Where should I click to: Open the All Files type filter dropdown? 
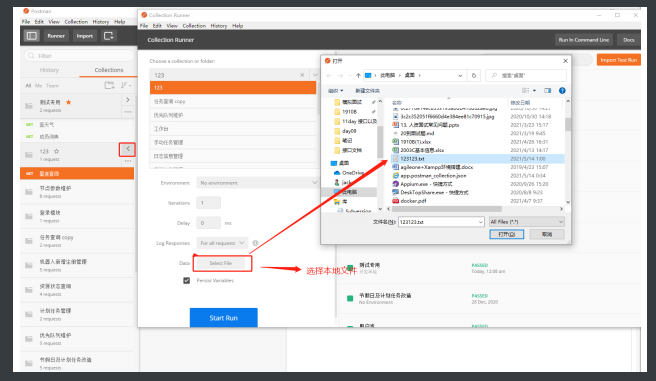(x=527, y=222)
